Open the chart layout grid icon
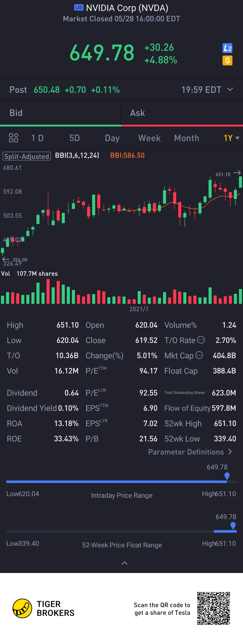Viewport: 243px width, 644px height. click(13, 138)
